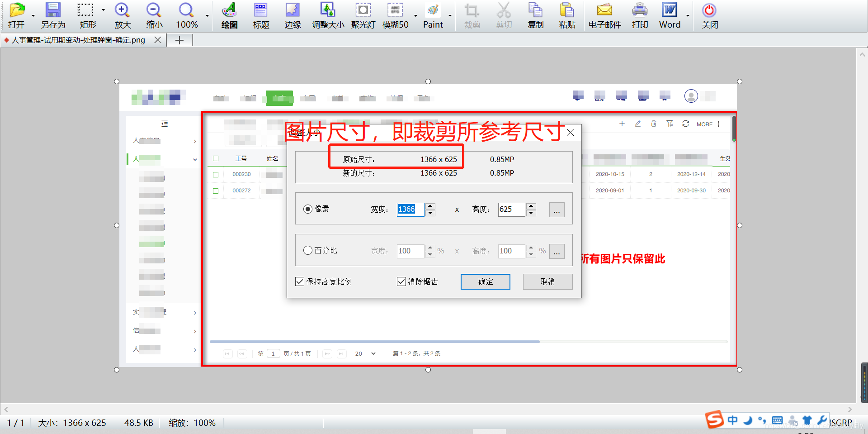
Task: Select the 百分比 percentage radio button
Action: click(308, 250)
